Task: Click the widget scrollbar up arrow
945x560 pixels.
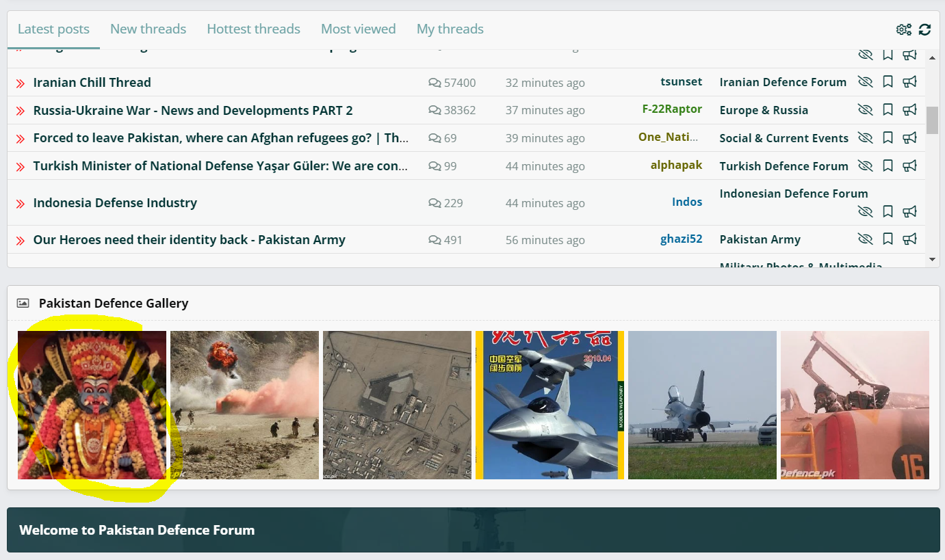Action: click(x=932, y=59)
